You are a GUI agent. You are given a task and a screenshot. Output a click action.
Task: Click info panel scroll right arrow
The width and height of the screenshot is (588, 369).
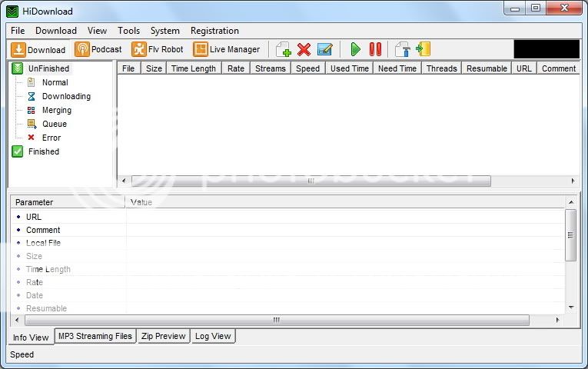[x=557, y=321]
